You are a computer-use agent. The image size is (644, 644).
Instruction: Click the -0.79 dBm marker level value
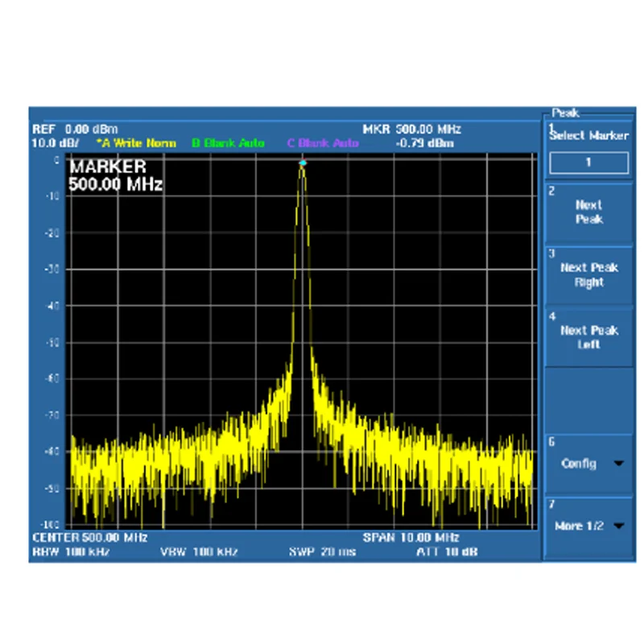click(425, 143)
